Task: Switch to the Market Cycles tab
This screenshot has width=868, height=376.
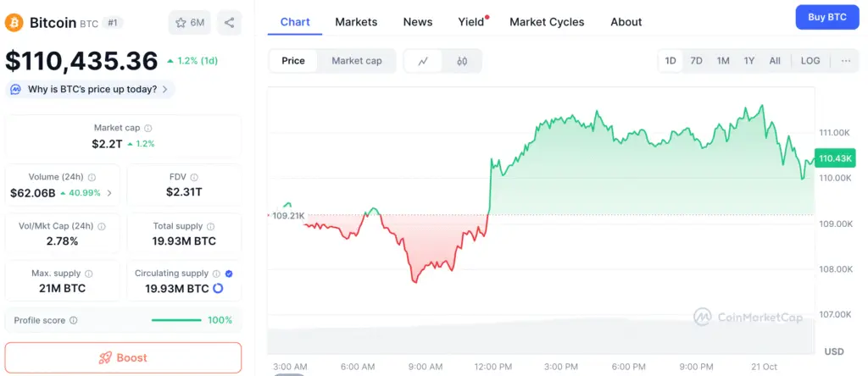Action: pos(547,22)
